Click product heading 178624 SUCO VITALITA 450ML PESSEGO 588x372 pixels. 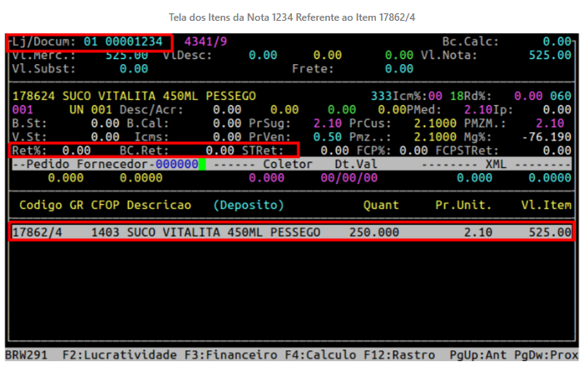[x=134, y=97]
